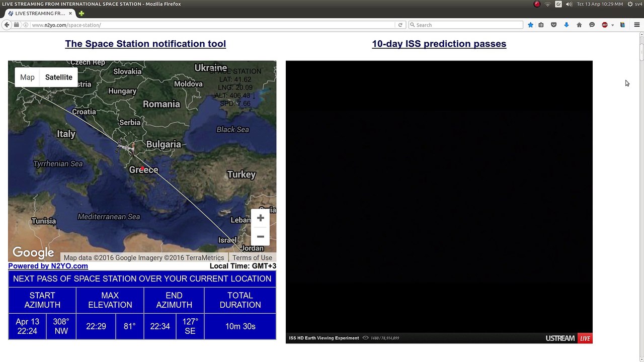This screenshot has height=362, width=644.
Task: Click the 308° NW cell
Action: coord(61,326)
